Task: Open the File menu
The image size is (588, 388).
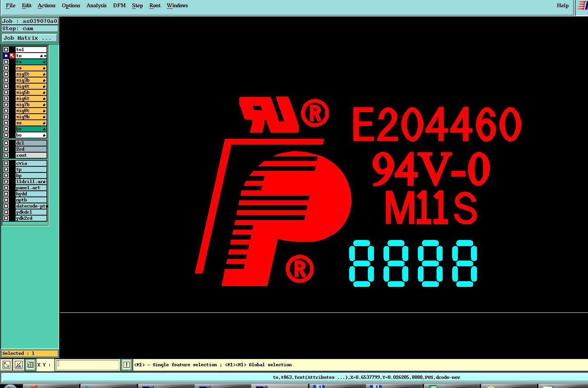Action: pos(11,5)
